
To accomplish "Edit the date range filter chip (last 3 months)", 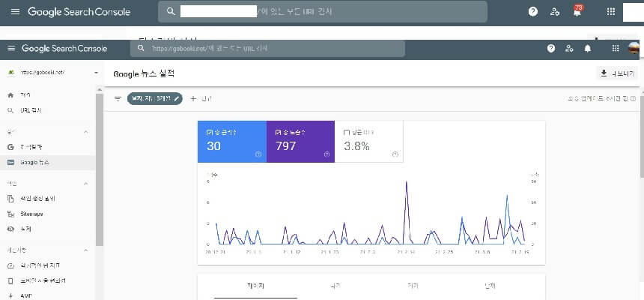I will (x=155, y=99).
